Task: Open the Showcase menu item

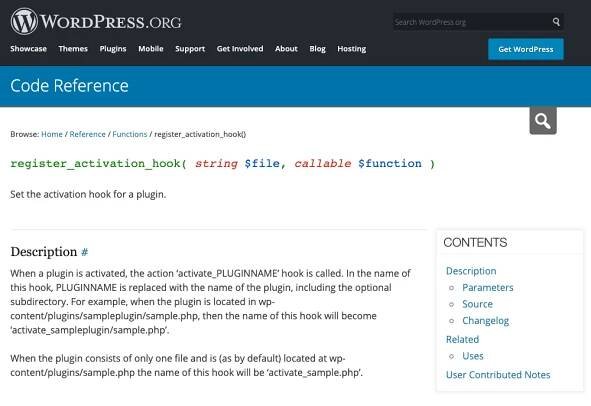Action: point(29,49)
